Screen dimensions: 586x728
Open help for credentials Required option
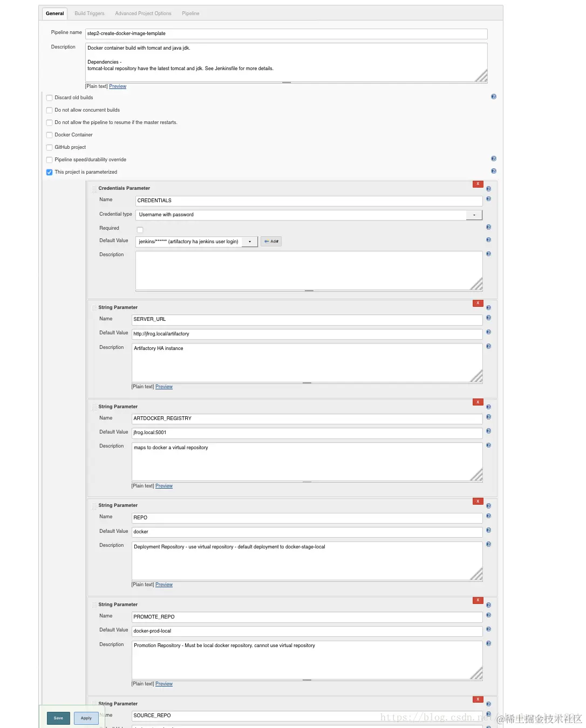[488, 227]
